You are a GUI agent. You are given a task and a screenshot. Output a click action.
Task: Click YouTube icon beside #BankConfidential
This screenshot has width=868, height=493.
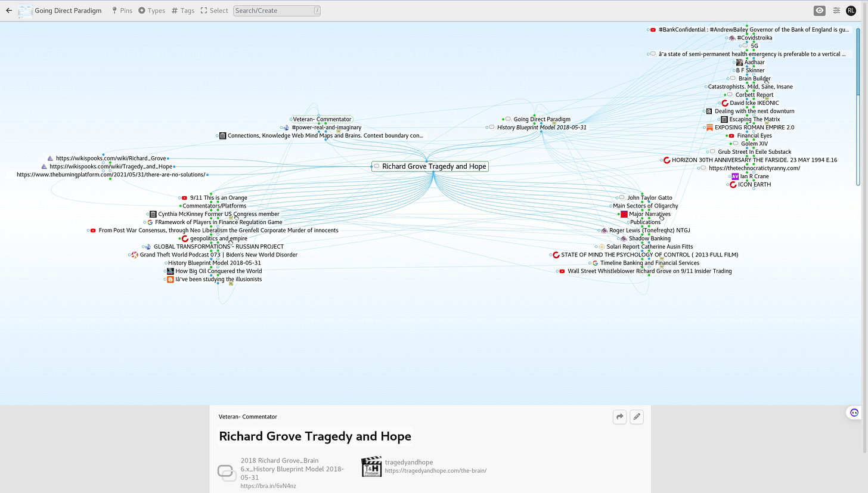[x=653, y=30]
